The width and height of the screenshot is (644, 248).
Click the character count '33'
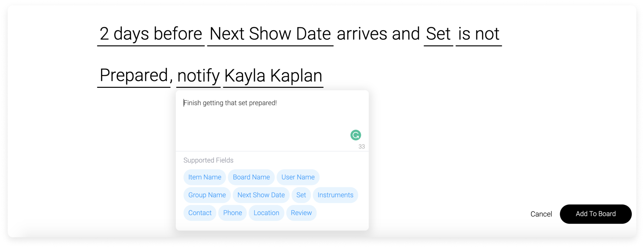click(x=362, y=146)
